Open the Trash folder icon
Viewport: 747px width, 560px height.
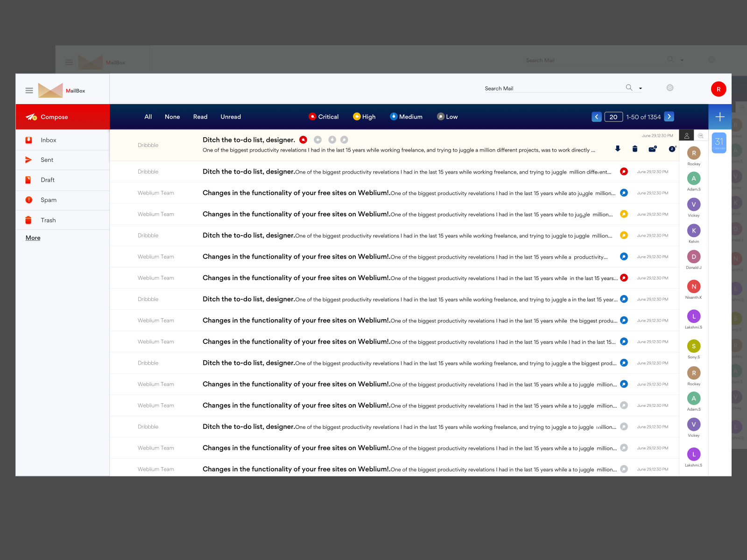[x=28, y=220]
